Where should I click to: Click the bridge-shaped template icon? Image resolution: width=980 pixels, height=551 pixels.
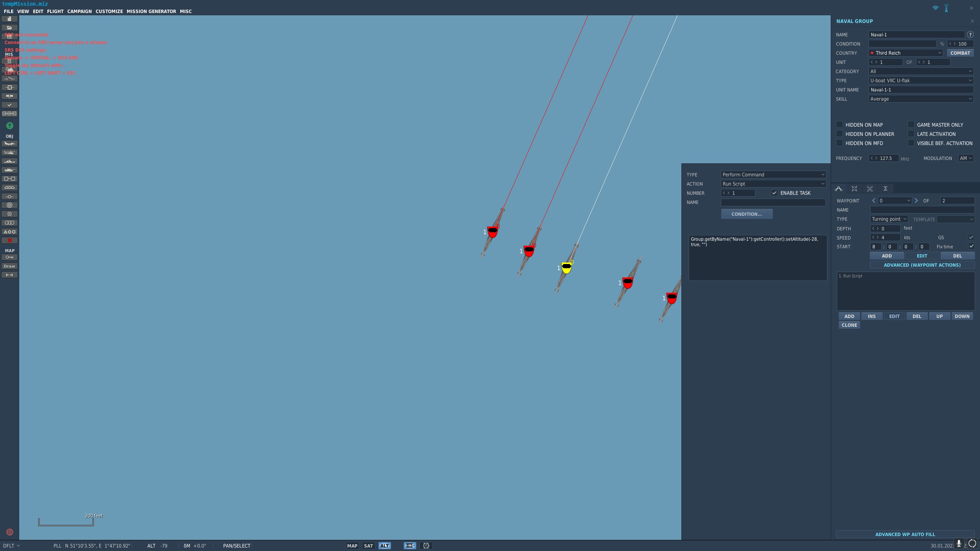click(x=10, y=187)
